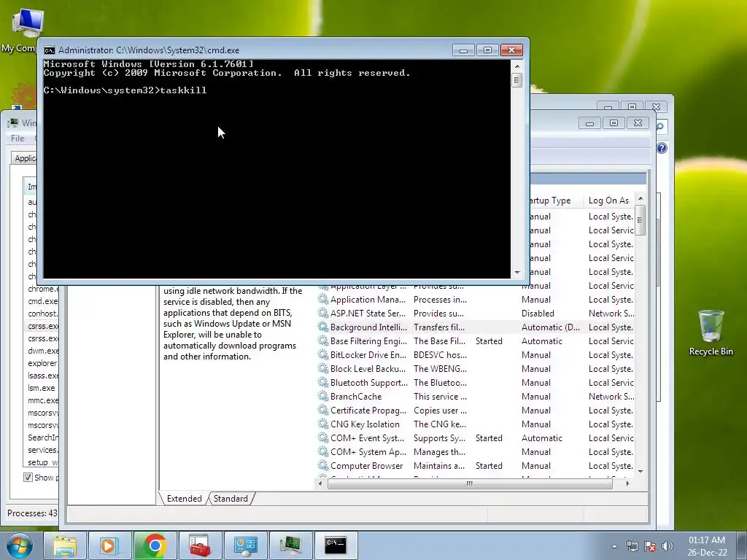The image size is (747, 560).
Task: Open the Recycle Bin desktop icon
Action: (x=711, y=332)
